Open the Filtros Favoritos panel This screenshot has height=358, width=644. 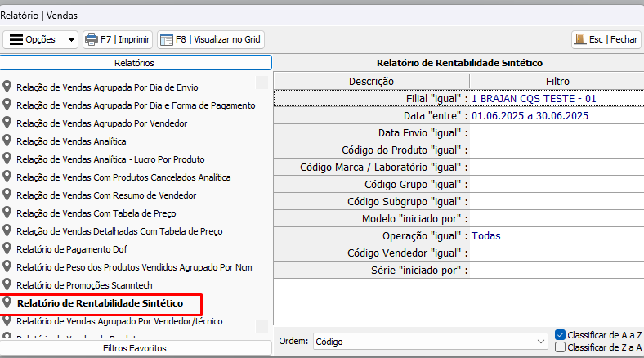pos(136,348)
